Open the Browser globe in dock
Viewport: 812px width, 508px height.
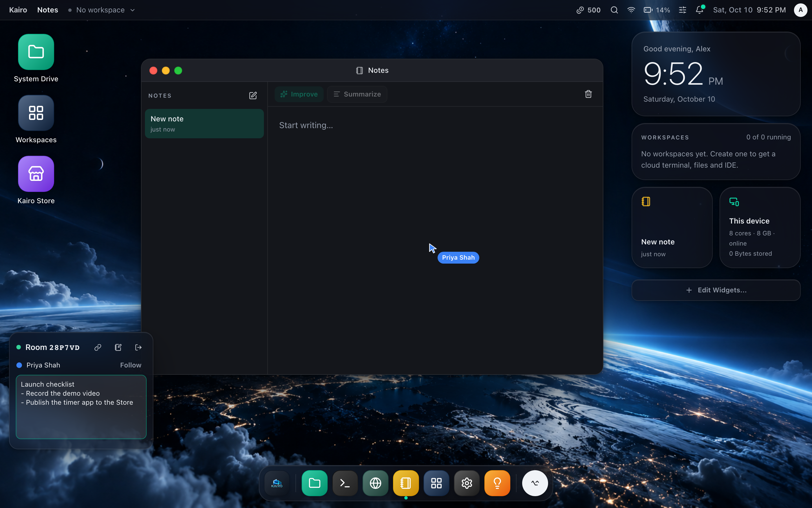click(376, 483)
